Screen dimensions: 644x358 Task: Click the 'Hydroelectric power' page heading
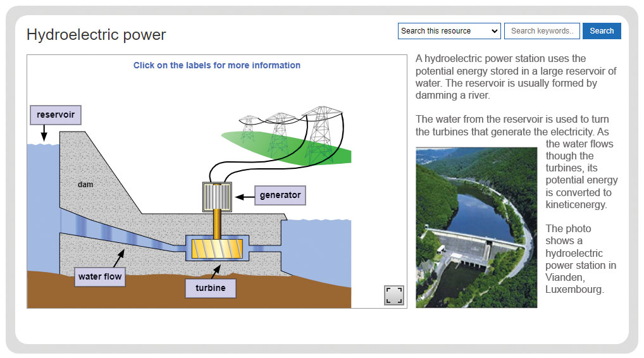click(96, 35)
